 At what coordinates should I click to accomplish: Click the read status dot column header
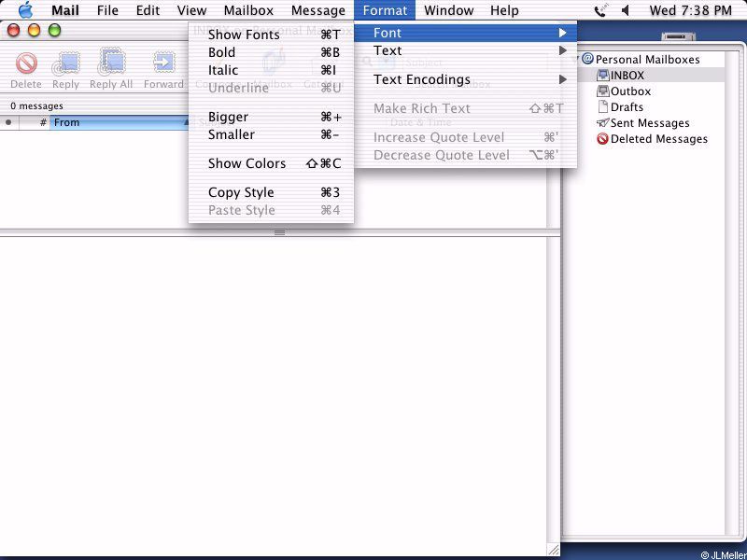coord(8,122)
